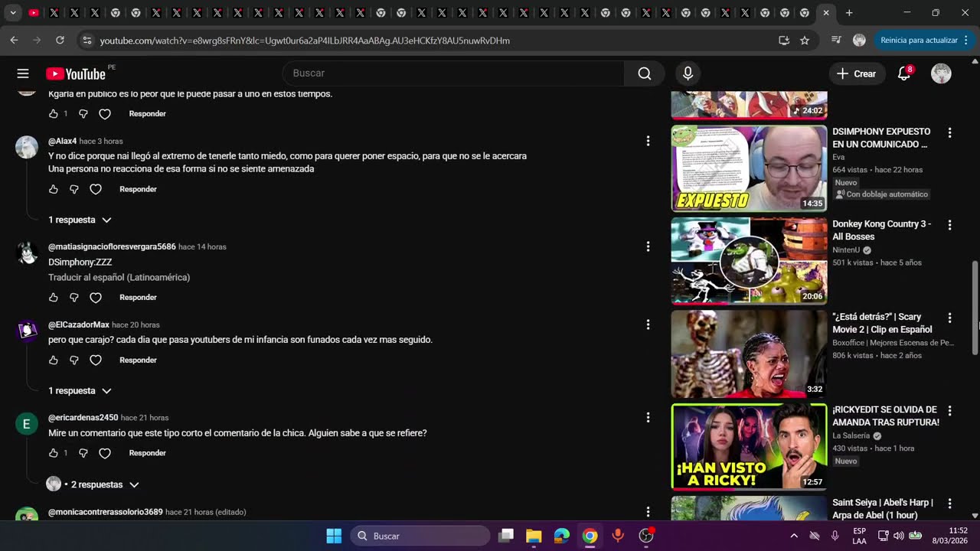Viewport: 980px width, 551px height.
Task: Heart the comment by @ericardenas2450
Action: pyautogui.click(x=105, y=453)
